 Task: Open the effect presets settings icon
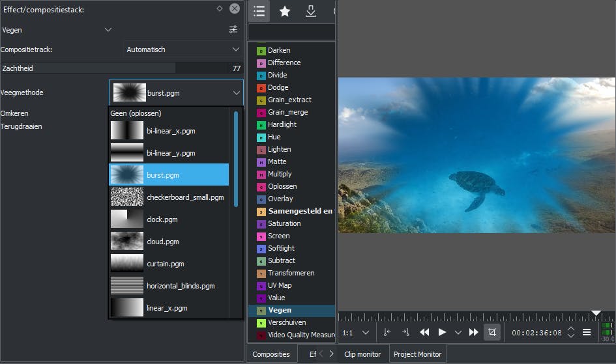pyautogui.click(x=233, y=30)
